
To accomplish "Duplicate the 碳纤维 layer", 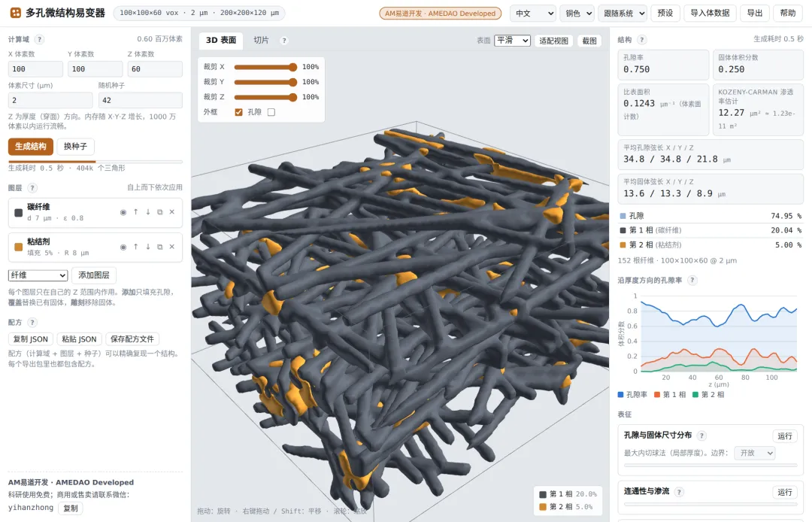I will coord(160,212).
